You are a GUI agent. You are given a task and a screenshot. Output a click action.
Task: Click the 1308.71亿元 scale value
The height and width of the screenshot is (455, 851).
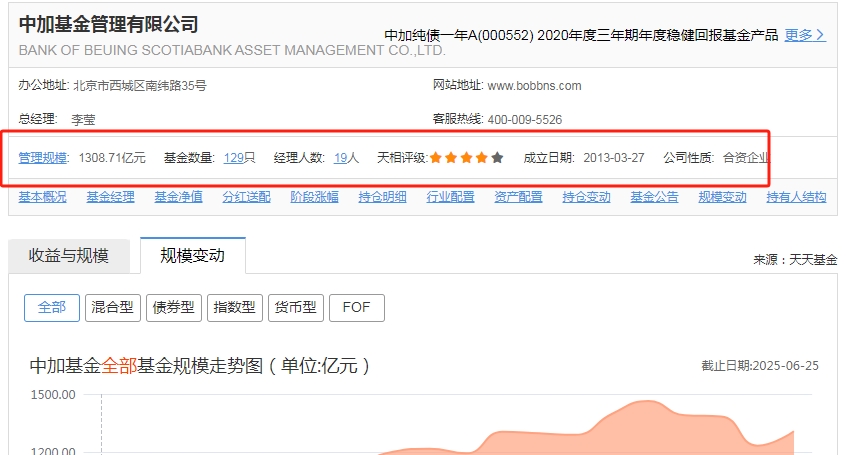(x=112, y=158)
